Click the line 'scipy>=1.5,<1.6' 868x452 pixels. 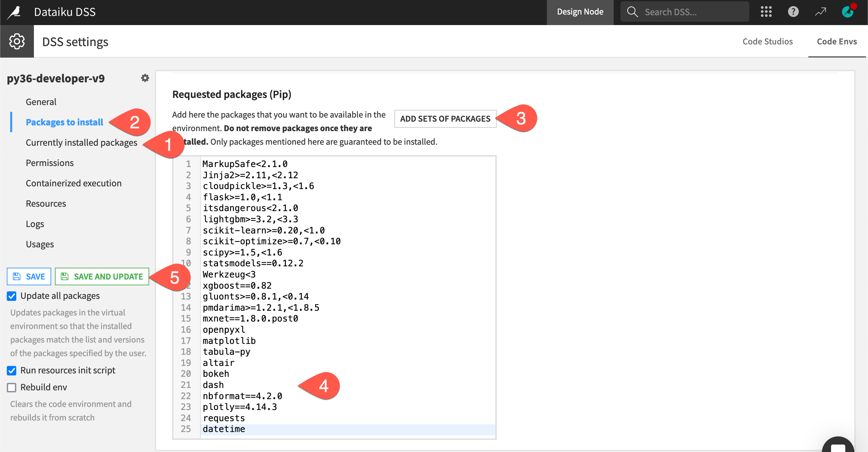(x=242, y=252)
